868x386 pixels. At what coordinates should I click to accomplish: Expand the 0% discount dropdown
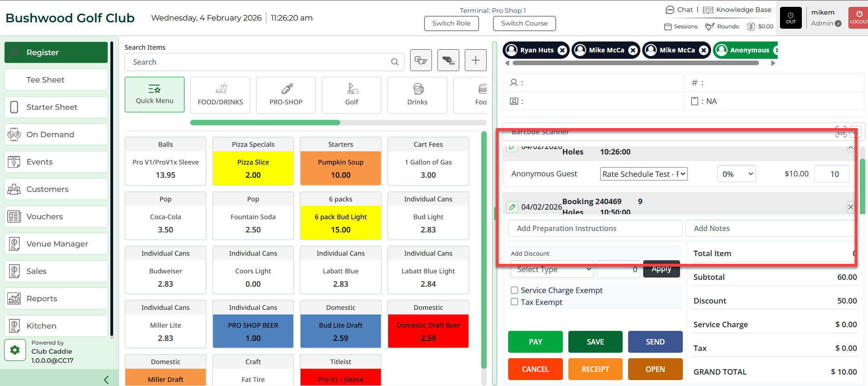click(736, 174)
